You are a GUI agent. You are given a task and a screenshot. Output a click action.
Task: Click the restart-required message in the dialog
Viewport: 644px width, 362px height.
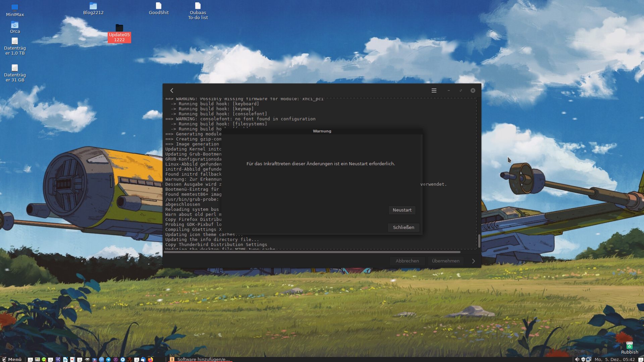point(321,164)
